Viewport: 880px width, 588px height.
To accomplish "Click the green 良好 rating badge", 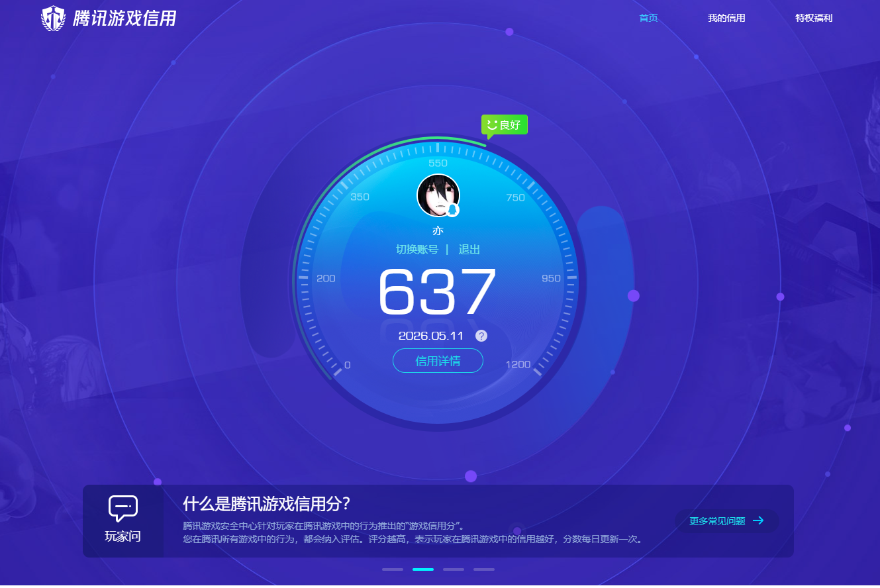I will point(505,125).
